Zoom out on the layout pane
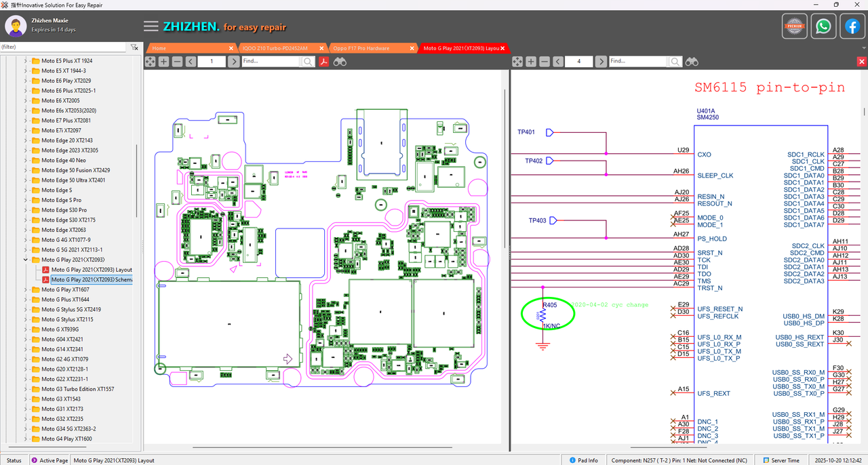The width and height of the screenshot is (868, 465). [177, 62]
